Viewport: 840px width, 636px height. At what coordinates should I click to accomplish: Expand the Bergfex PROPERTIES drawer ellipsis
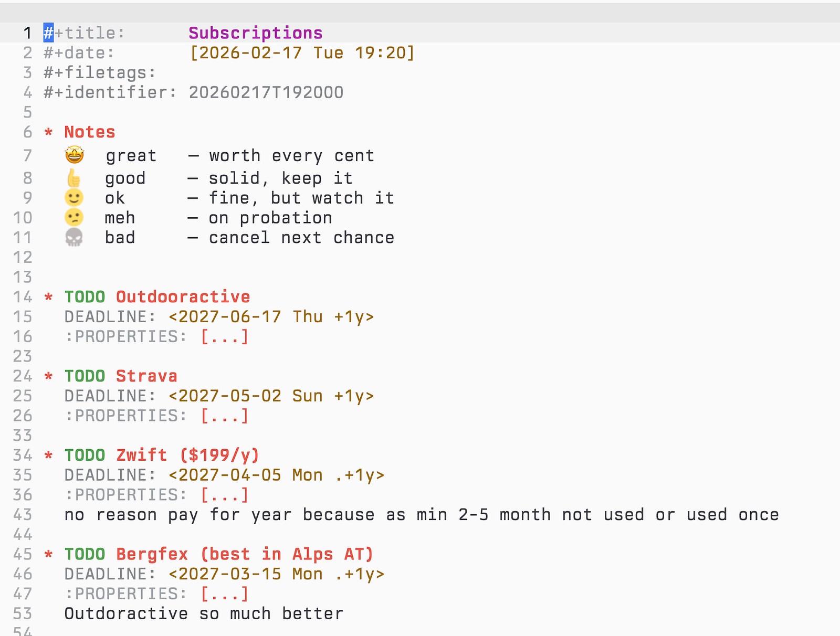pyautogui.click(x=225, y=594)
